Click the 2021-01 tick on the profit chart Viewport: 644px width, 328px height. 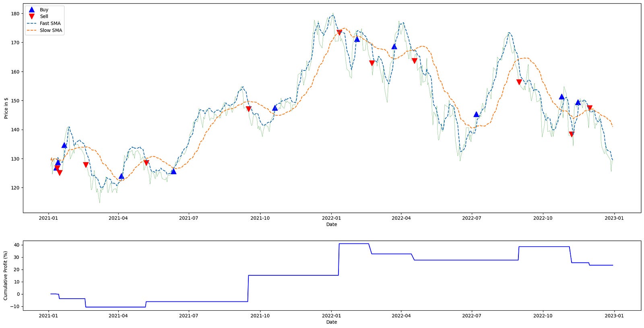(x=48, y=316)
